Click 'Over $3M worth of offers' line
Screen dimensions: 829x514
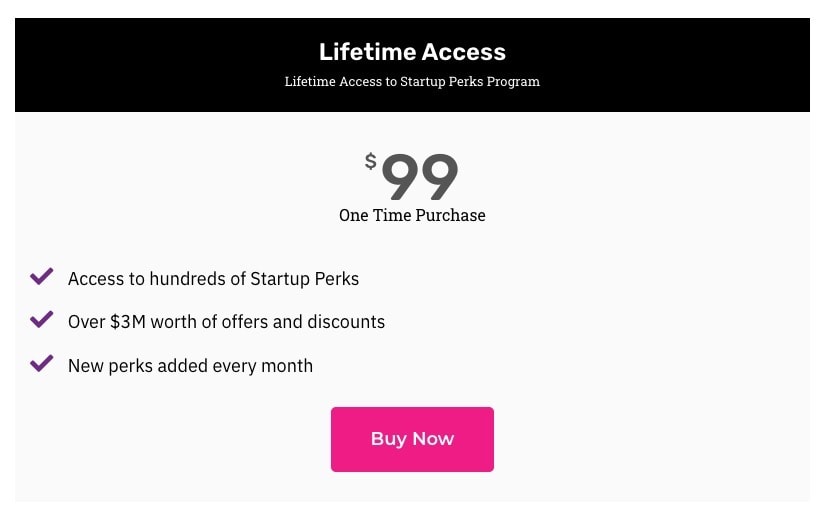tap(226, 322)
